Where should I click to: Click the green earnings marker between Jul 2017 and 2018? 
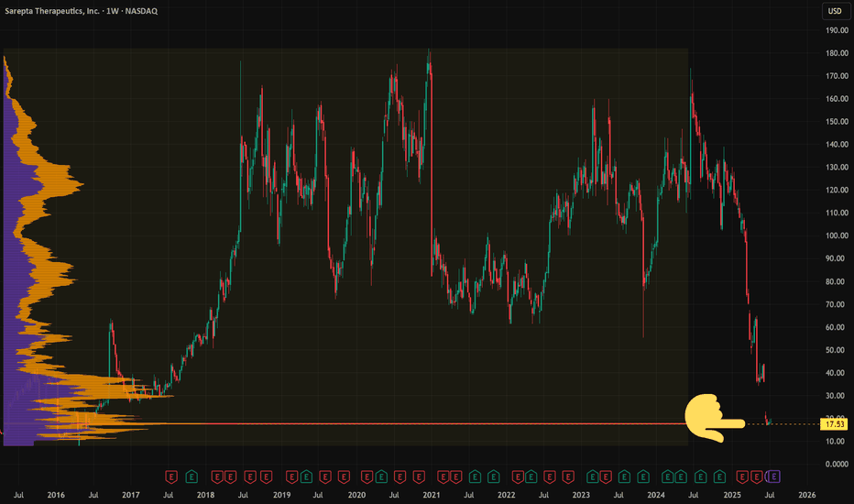coord(192,477)
